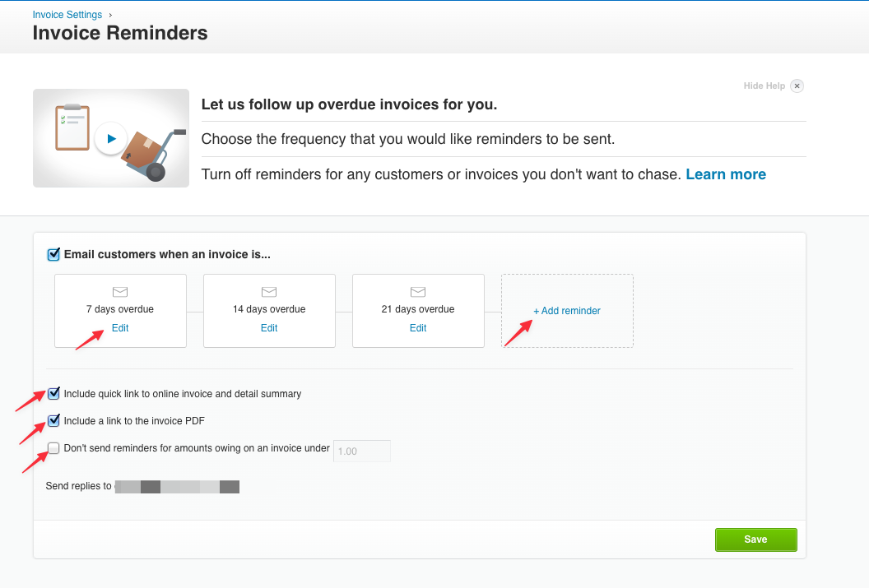Click the Send replies to email address
The height and width of the screenshot is (588, 869).
pyautogui.click(x=177, y=486)
